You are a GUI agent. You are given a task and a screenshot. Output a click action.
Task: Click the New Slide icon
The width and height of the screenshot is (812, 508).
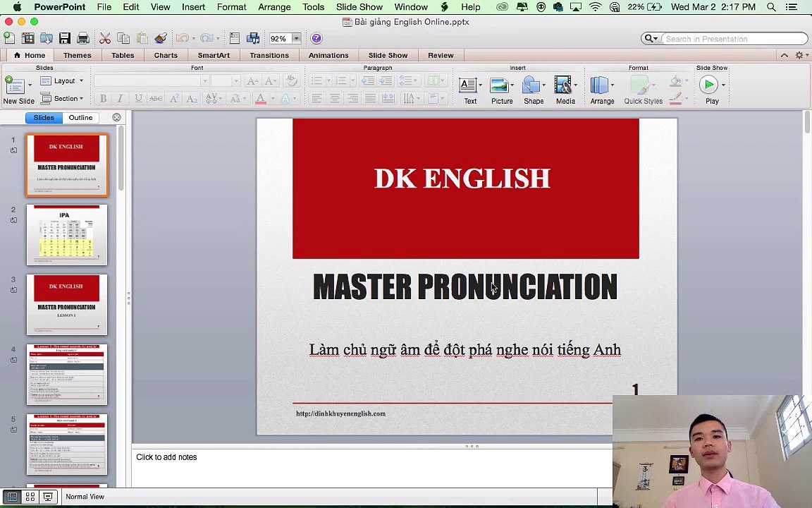point(15,85)
